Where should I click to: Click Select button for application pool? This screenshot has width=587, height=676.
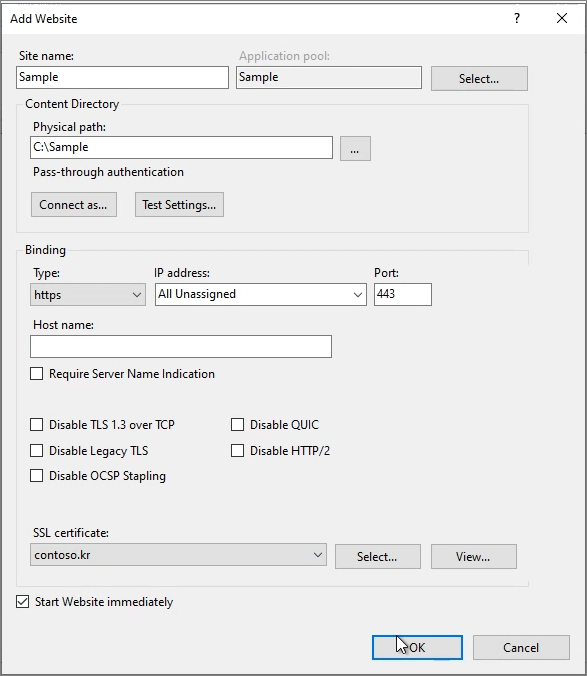point(479,78)
